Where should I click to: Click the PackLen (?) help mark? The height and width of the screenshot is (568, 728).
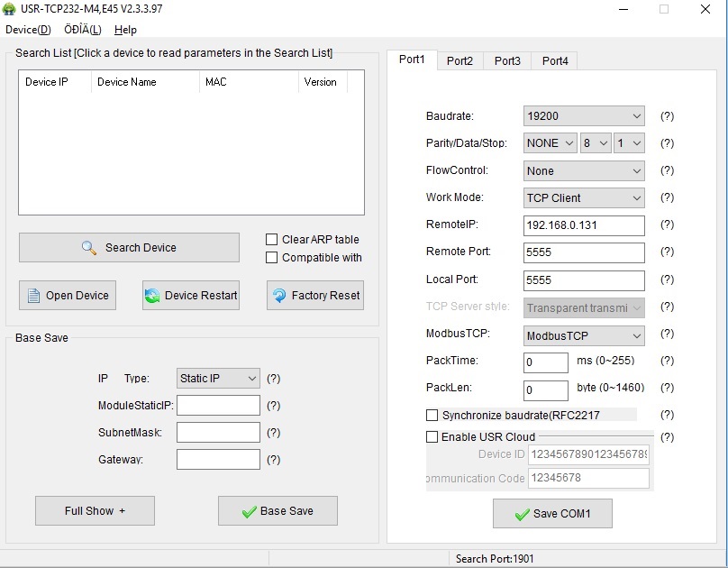click(x=667, y=388)
